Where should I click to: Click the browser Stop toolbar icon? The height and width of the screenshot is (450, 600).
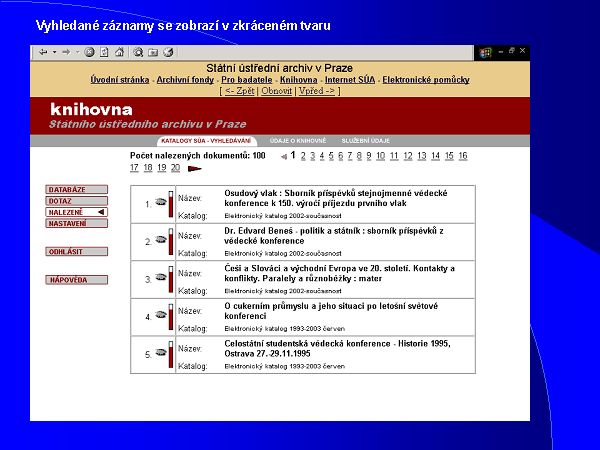tap(89, 52)
